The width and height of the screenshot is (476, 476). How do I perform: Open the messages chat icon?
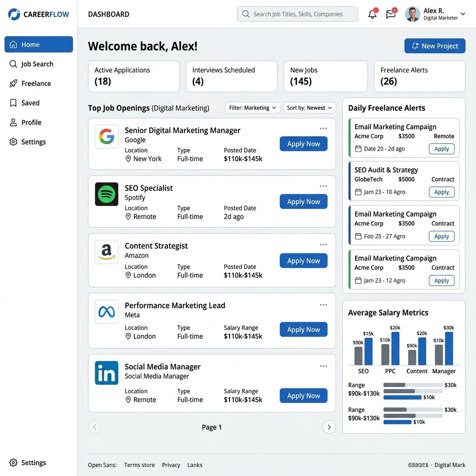coord(390,14)
